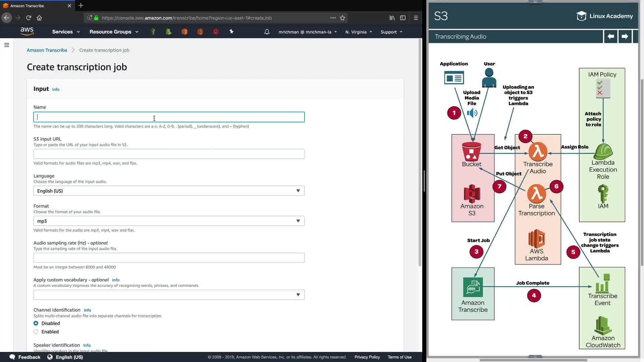Viewport: 644px width, 362px height.
Task: Bookmark page with star icon
Action: 342,18
